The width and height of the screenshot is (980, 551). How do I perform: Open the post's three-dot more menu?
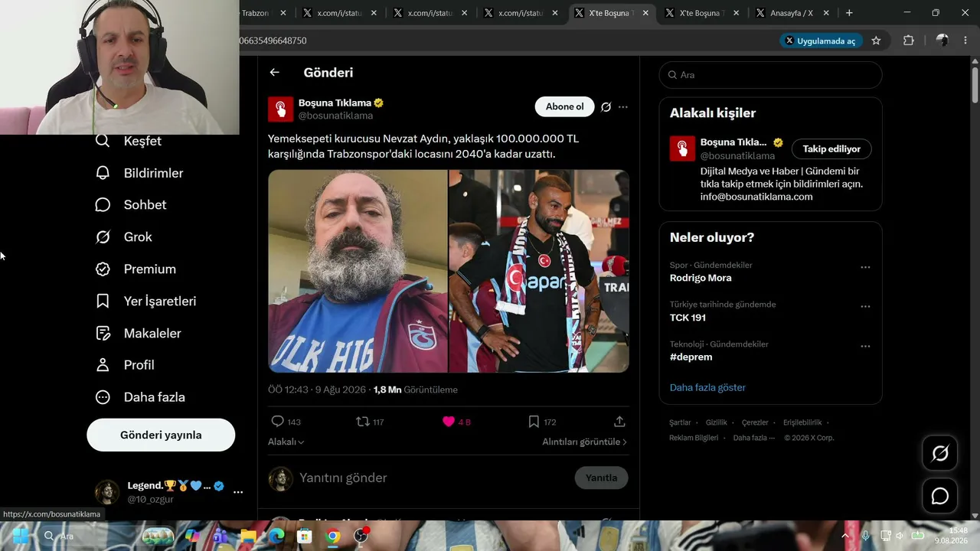[623, 107]
